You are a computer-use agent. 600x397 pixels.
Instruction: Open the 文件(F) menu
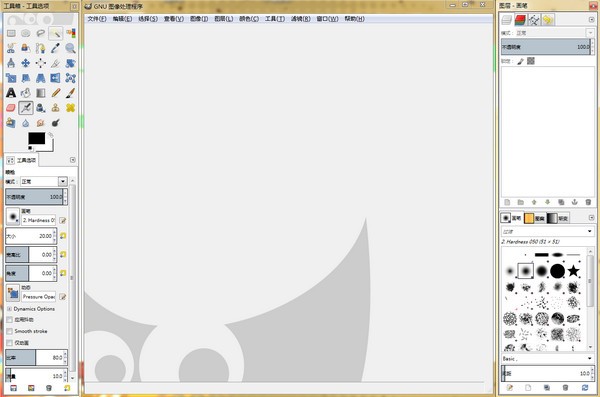(x=97, y=19)
